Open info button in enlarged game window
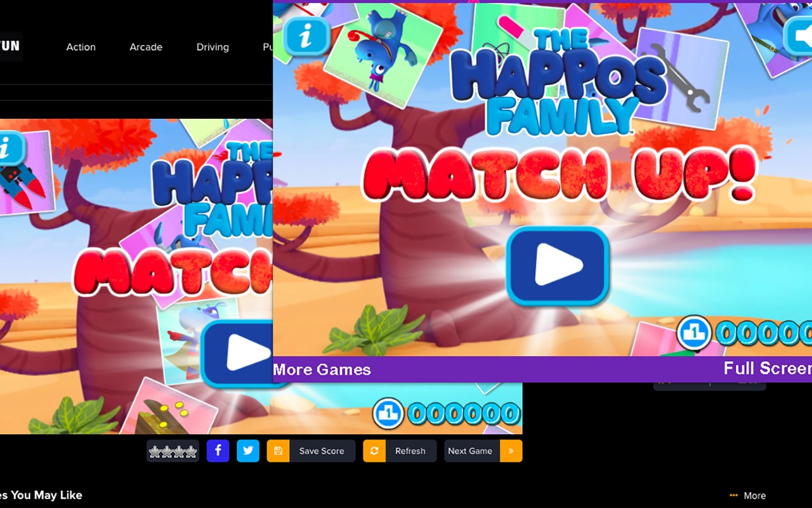This screenshot has width=812, height=508. 306,36
